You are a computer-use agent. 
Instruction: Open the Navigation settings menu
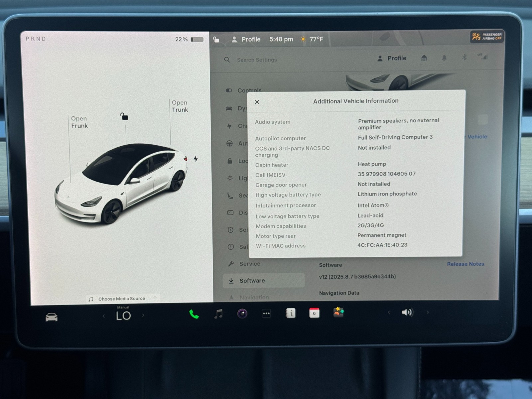tap(249, 297)
